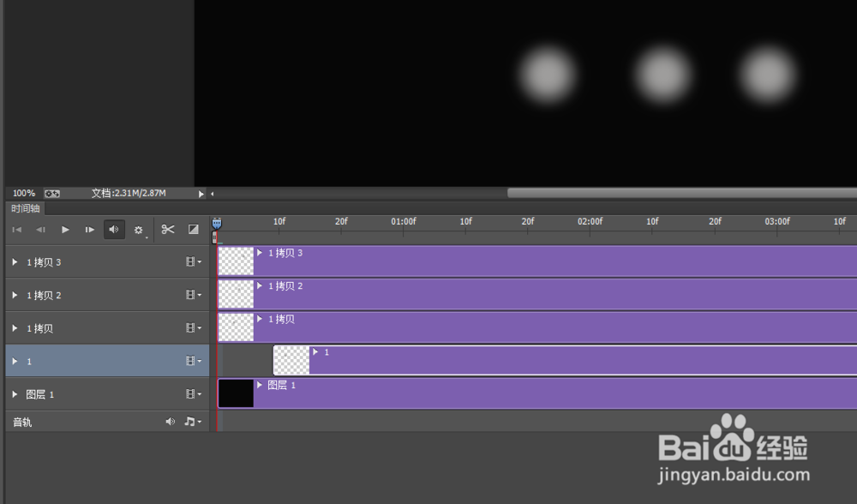Expand the 1 拷贝 2 track properties
Screen dimensions: 857x504
pyautogui.click(x=15, y=295)
